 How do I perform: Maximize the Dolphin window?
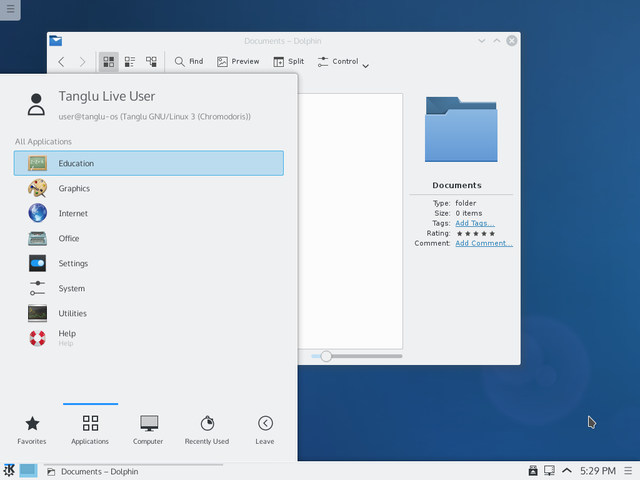click(x=497, y=41)
